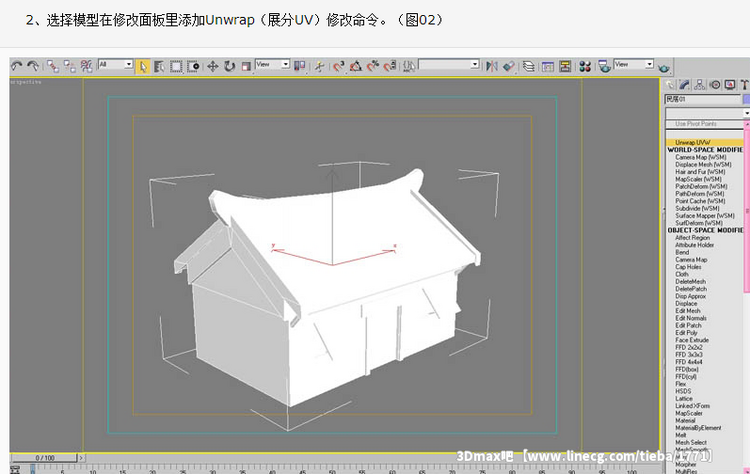Activate the Select Object arrow tool

pos(142,66)
